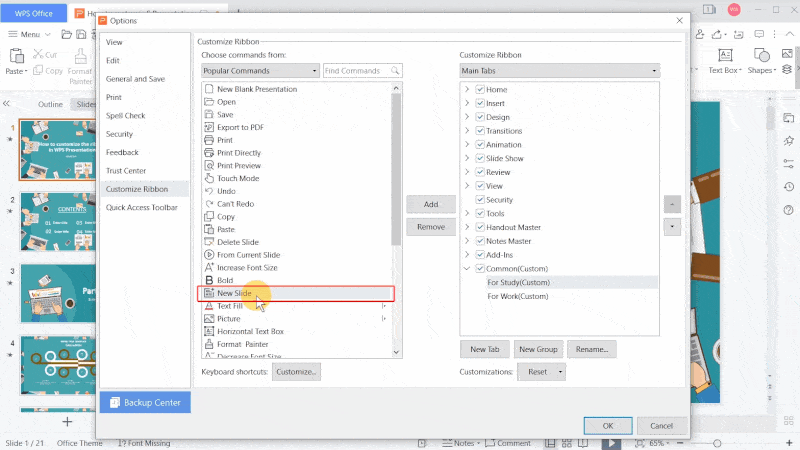Expand the Text Fill submenu arrow
Screen dimensions: 800x450
pyautogui.click(x=384, y=306)
